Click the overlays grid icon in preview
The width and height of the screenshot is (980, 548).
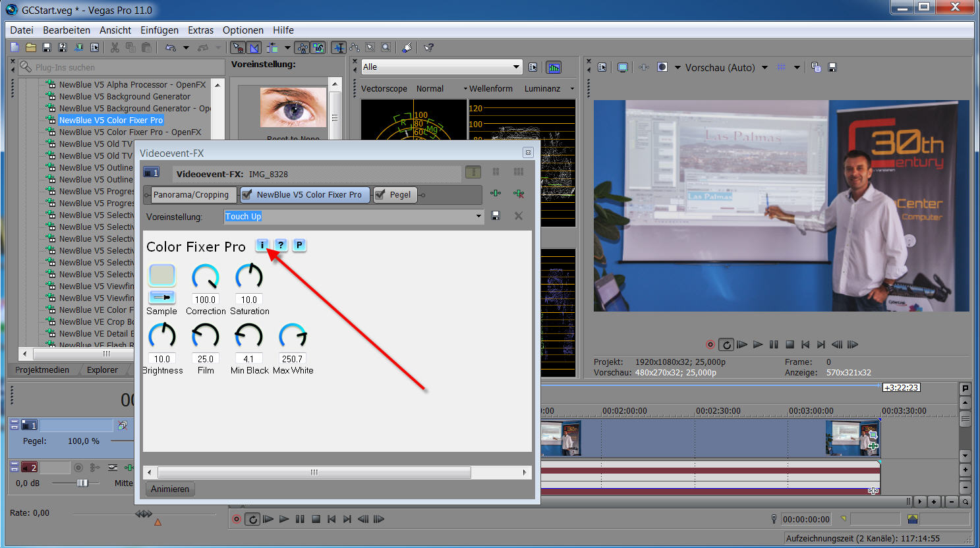[x=782, y=67]
